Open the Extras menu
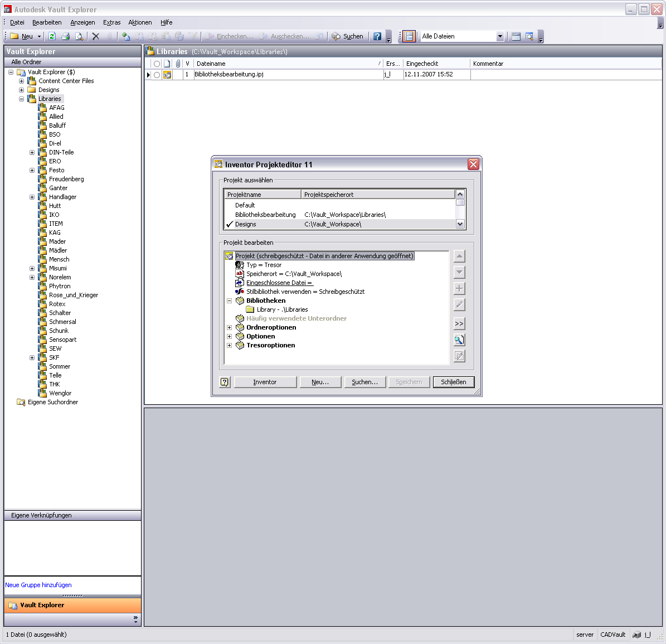Viewport: 666px width, 644px height. (x=111, y=22)
